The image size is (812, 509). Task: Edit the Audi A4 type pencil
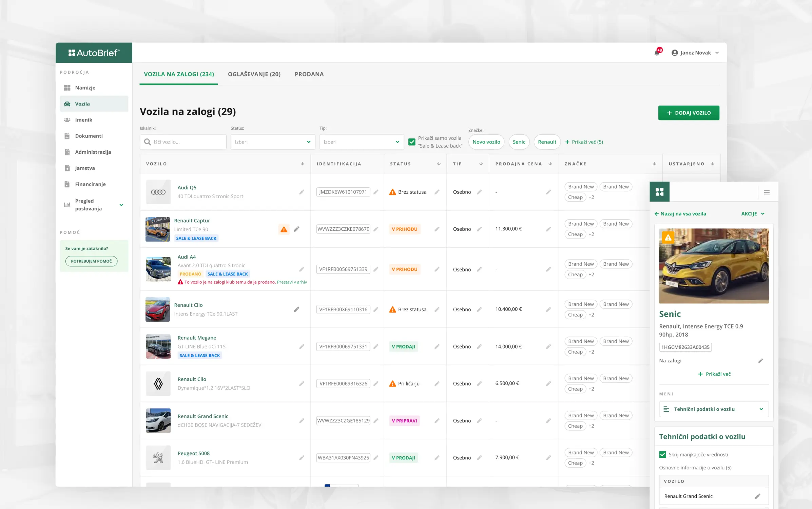479,269
